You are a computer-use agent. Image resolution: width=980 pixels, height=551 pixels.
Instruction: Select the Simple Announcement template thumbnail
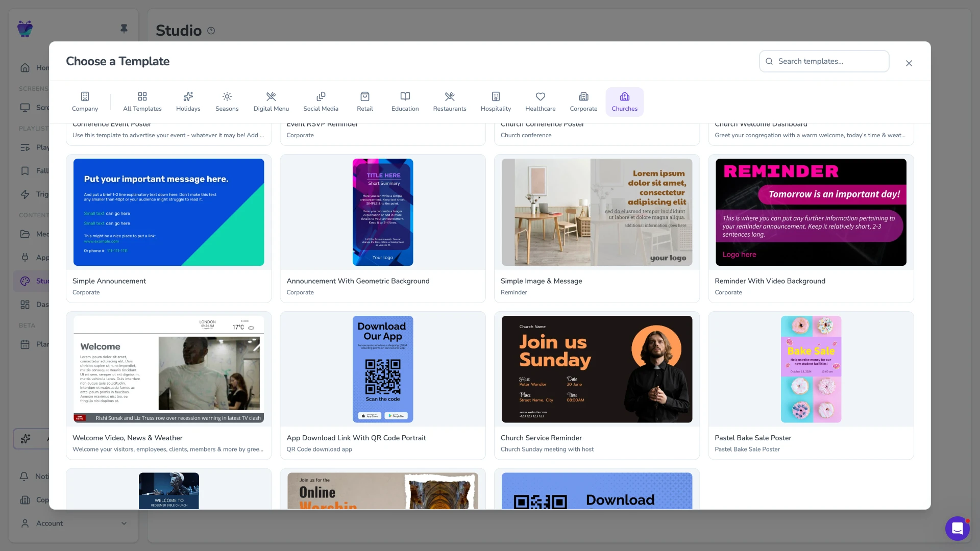click(x=169, y=212)
